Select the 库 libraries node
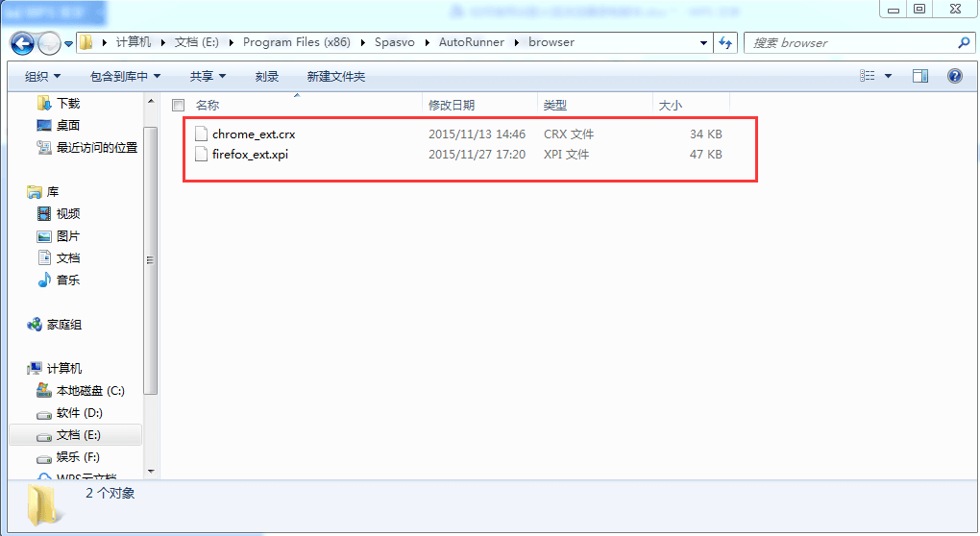 pyautogui.click(x=53, y=192)
